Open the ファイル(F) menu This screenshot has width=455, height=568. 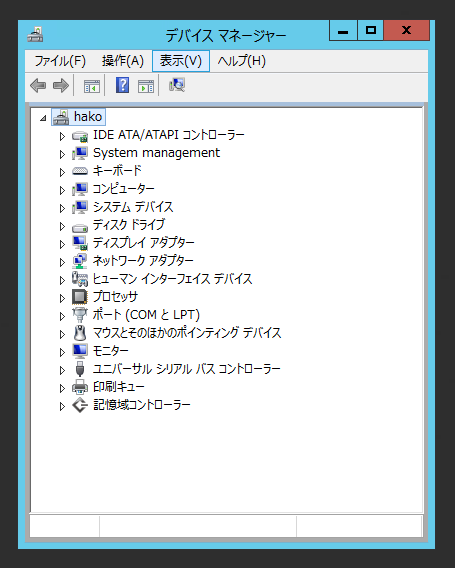(x=60, y=61)
